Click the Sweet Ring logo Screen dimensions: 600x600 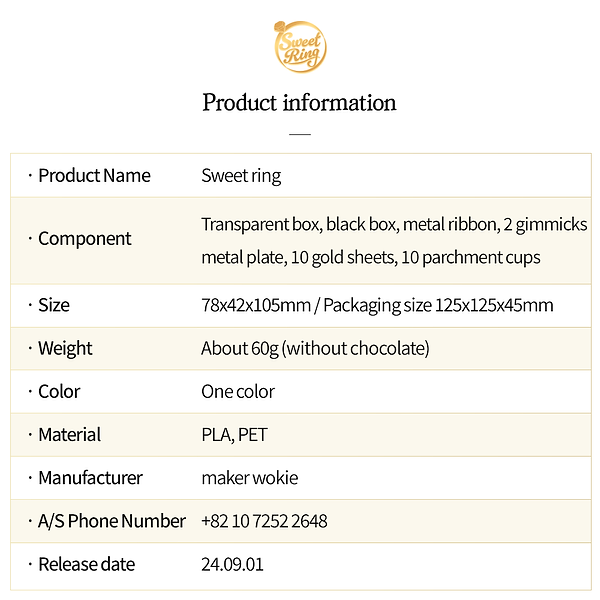[x=300, y=46]
